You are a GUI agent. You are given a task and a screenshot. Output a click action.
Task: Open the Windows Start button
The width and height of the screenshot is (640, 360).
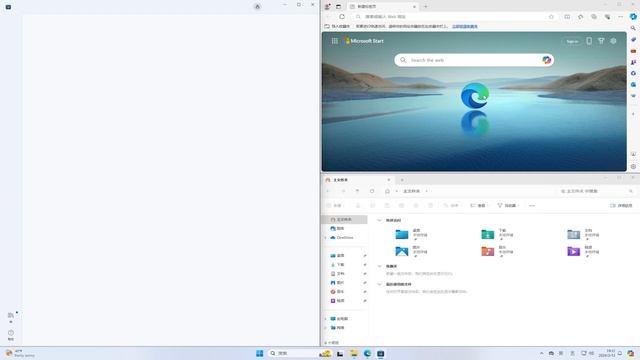pyautogui.click(x=260, y=353)
